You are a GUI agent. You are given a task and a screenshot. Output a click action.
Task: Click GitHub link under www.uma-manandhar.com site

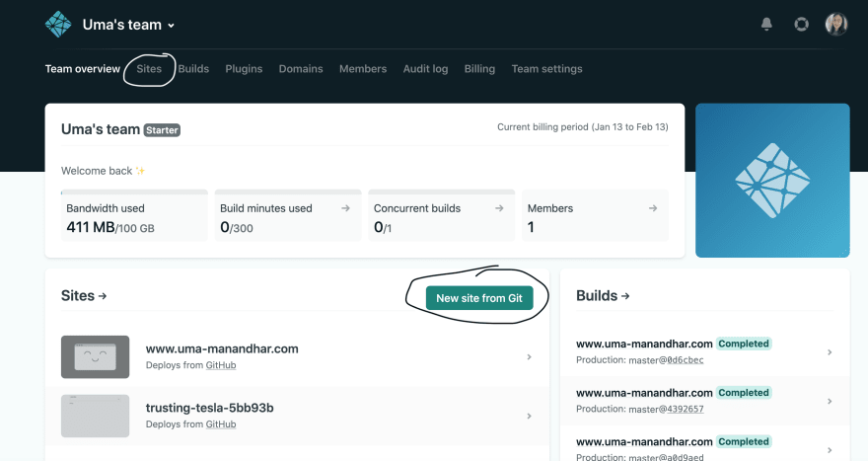click(x=221, y=365)
